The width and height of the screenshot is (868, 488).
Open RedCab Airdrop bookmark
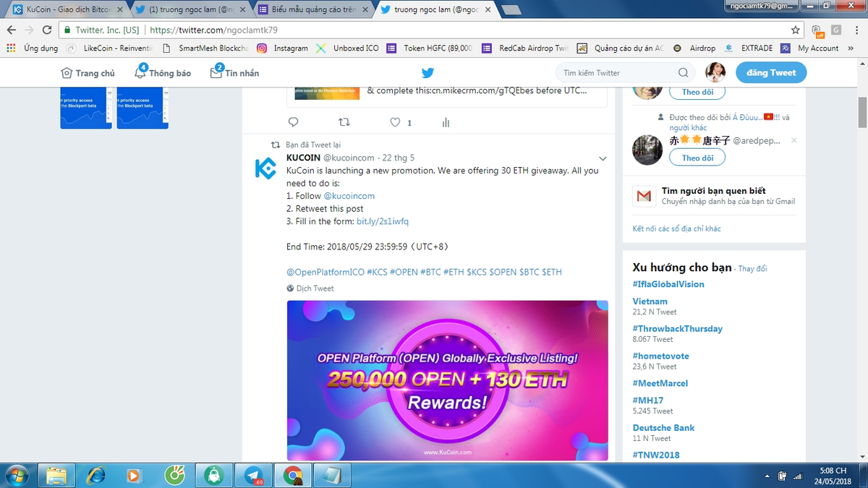click(x=526, y=48)
